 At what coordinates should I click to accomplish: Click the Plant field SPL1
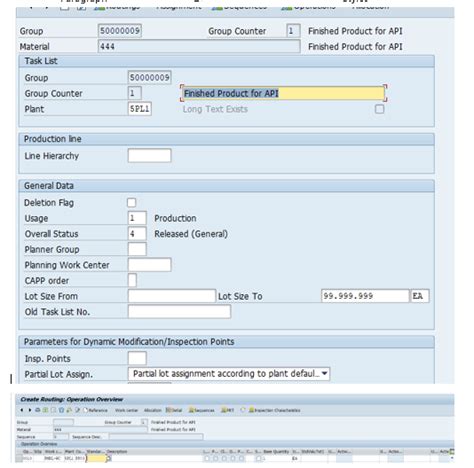(140, 109)
